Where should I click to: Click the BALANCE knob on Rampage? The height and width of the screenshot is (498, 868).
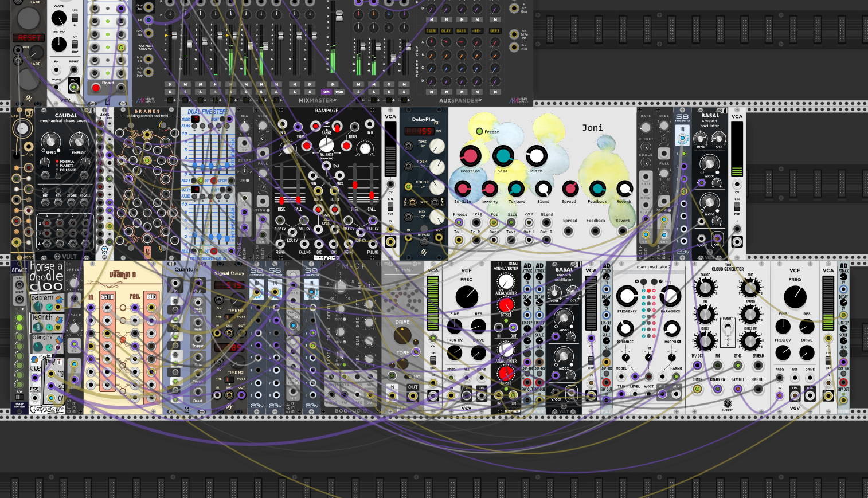326,145
